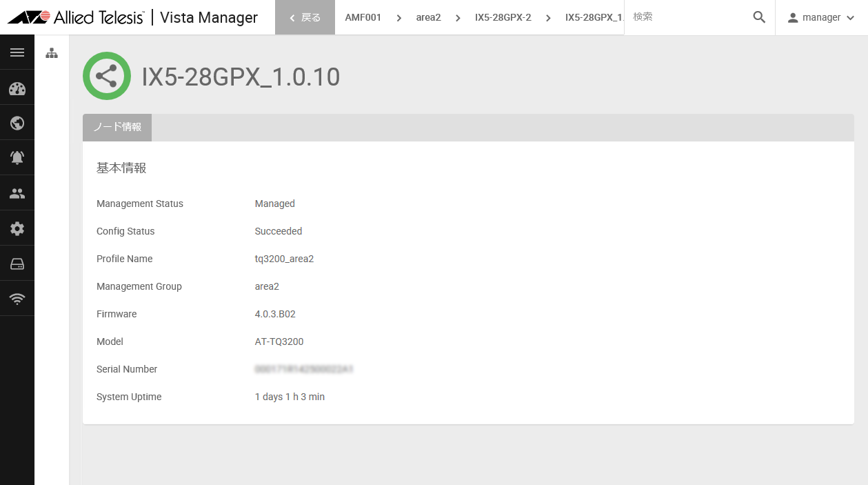Click the Managed status value
Image resolution: width=868 pixels, height=485 pixels.
click(275, 204)
